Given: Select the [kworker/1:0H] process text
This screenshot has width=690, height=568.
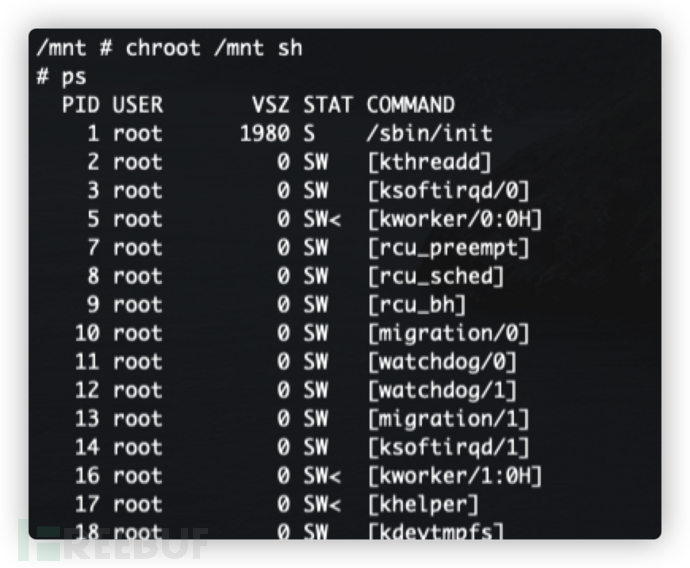Looking at the screenshot, I should [455, 476].
